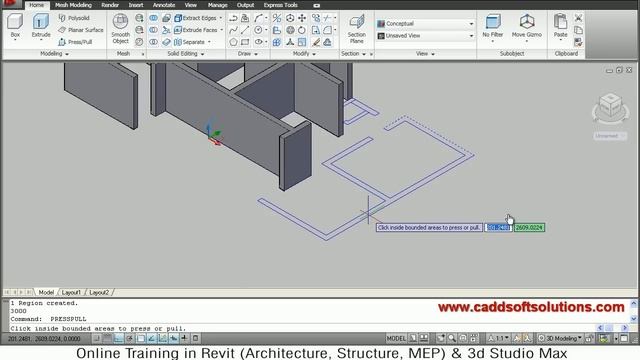
Task: Expand the Section panel
Action: pyautogui.click(x=353, y=53)
